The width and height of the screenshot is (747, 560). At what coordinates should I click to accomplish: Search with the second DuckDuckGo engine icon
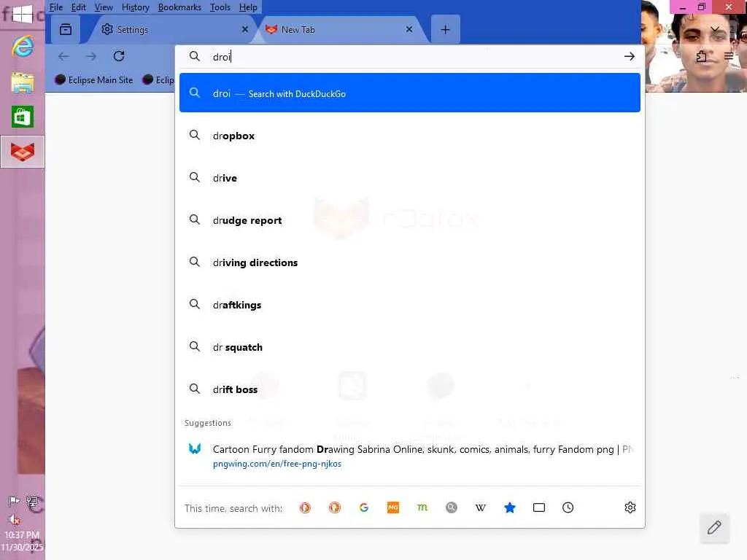(335, 507)
